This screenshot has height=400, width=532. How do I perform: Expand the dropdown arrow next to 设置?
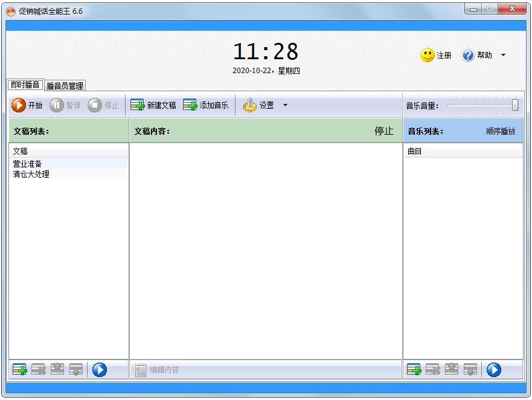tap(286, 105)
